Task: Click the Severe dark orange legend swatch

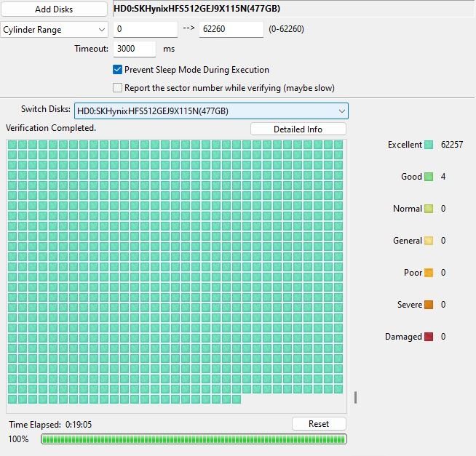Action: coord(429,305)
